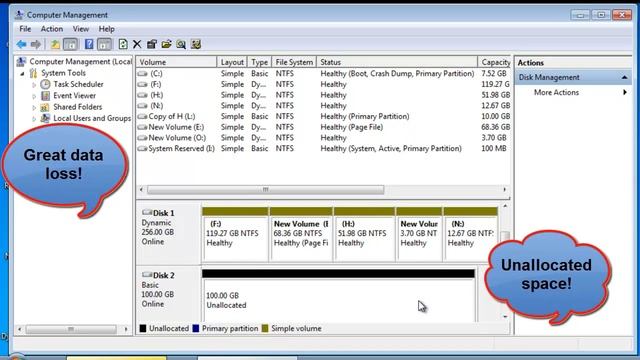Select the (N:) volume row in list
The width and height of the screenshot is (640, 360).
point(324,105)
